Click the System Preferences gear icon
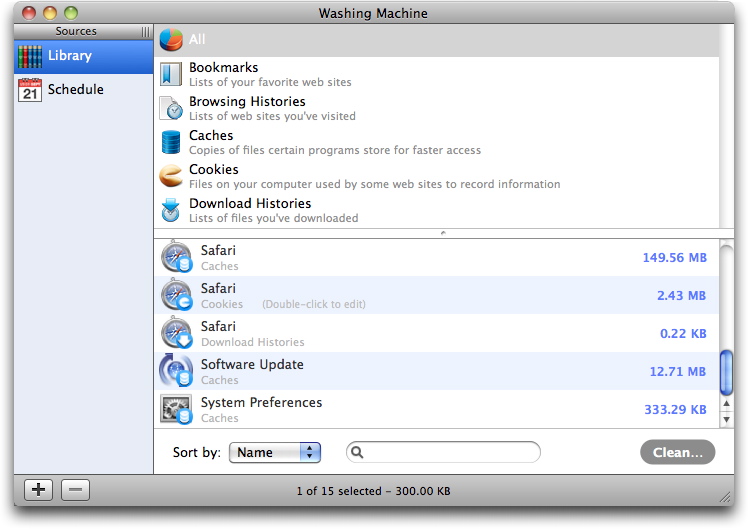The height and width of the screenshot is (529, 748). 177,409
